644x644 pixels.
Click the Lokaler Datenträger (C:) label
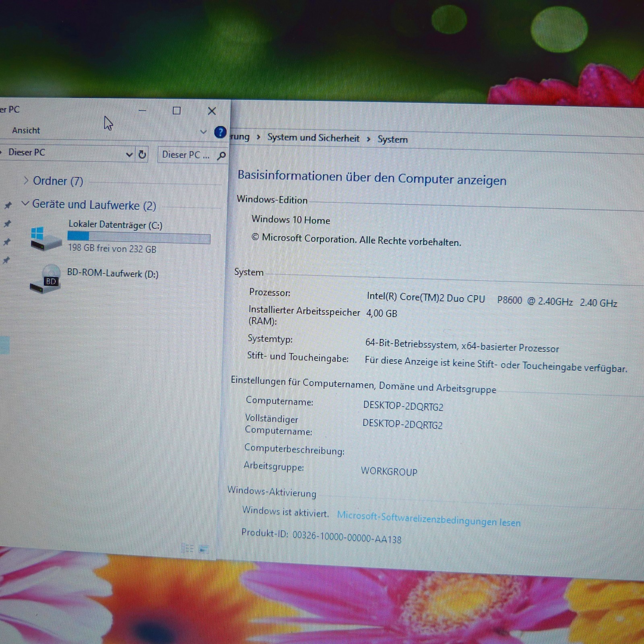(116, 225)
